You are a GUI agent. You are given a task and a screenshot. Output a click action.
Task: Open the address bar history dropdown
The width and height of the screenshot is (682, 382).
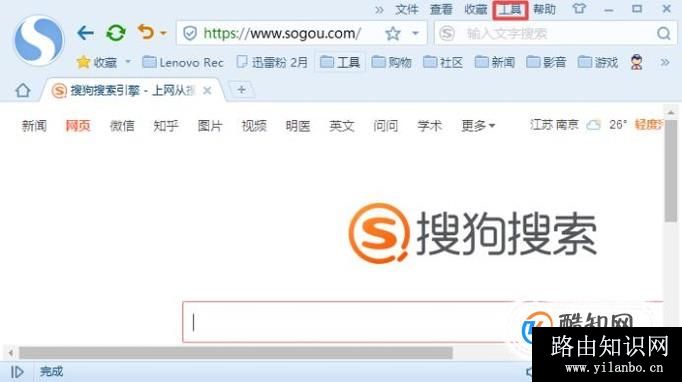tap(415, 34)
